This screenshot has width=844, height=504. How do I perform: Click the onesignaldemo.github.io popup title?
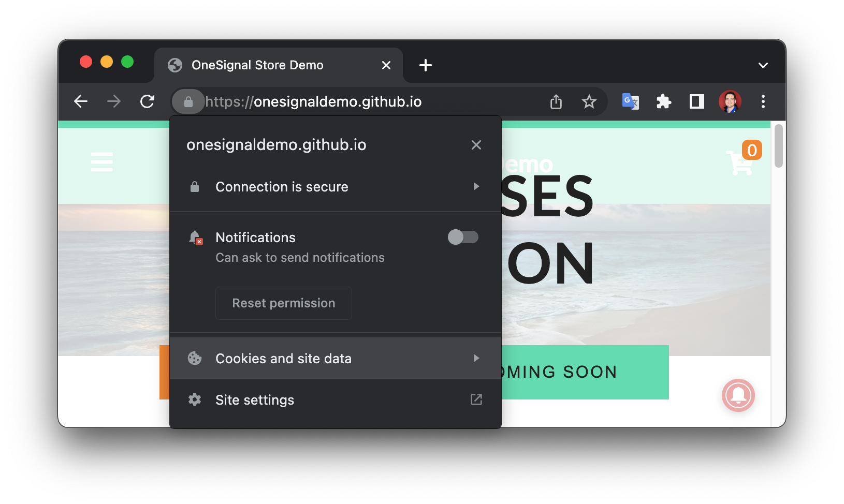coord(277,145)
